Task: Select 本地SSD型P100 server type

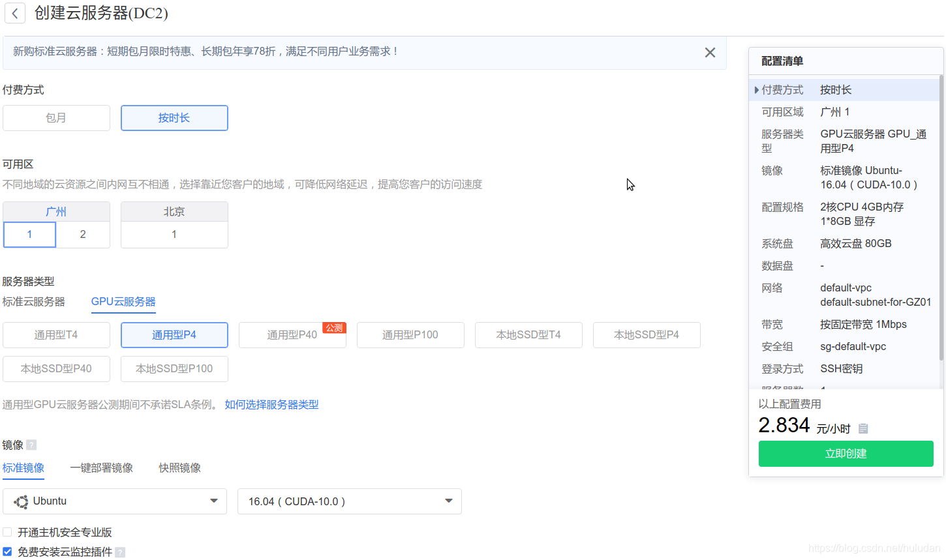Action: click(174, 369)
